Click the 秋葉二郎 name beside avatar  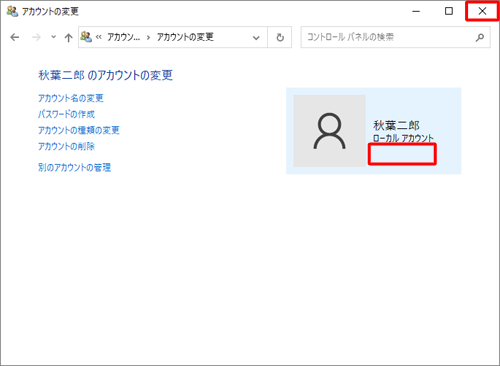[396, 125]
